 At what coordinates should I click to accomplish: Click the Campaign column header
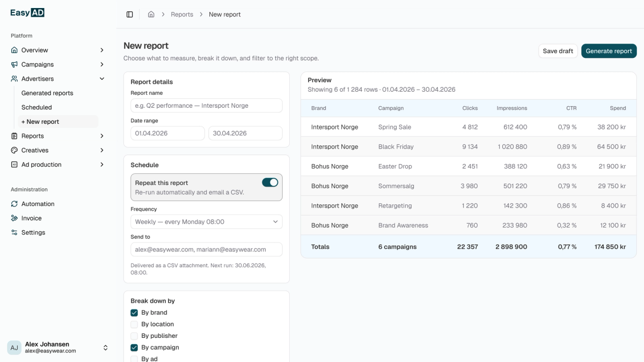coord(391,108)
